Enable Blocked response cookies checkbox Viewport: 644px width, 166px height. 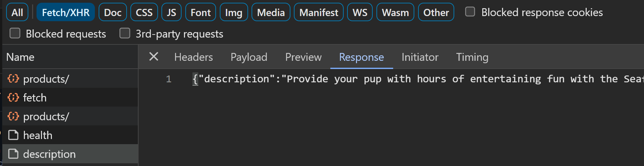coord(470,12)
